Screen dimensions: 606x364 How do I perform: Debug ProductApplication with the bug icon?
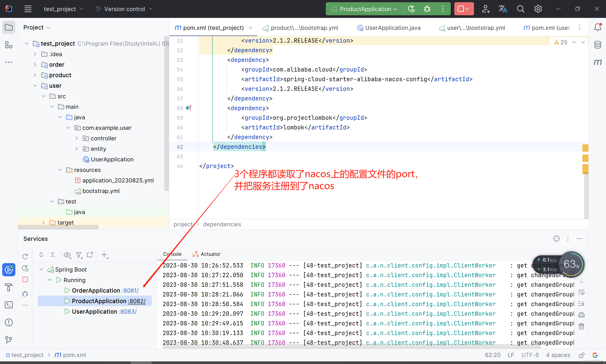tap(427, 9)
